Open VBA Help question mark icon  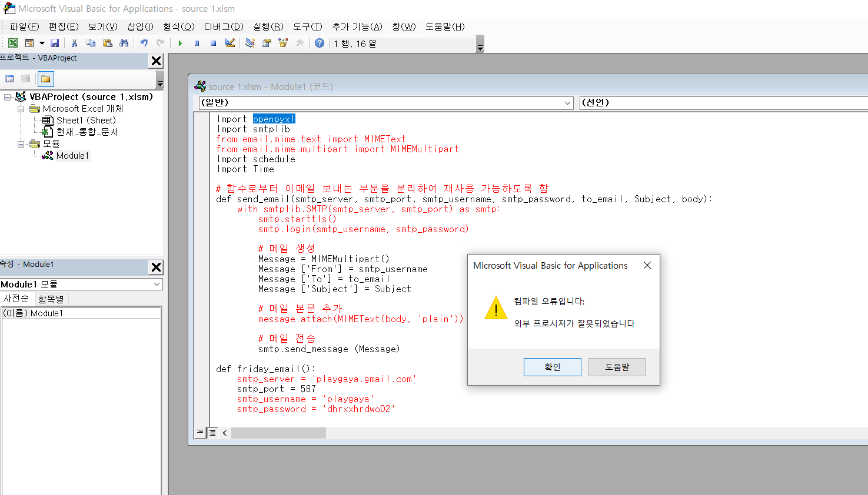click(x=320, y=43)
